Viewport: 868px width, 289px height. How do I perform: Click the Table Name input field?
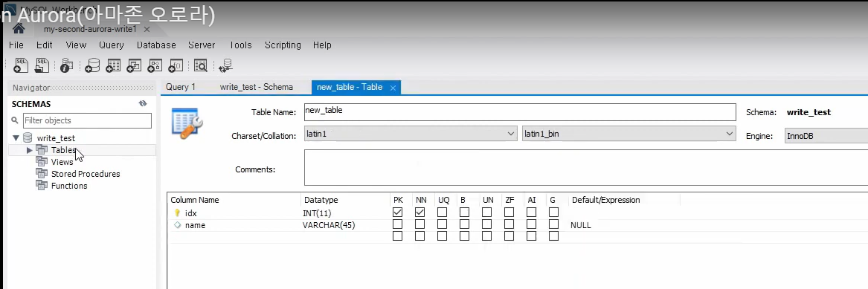[520, 112]
